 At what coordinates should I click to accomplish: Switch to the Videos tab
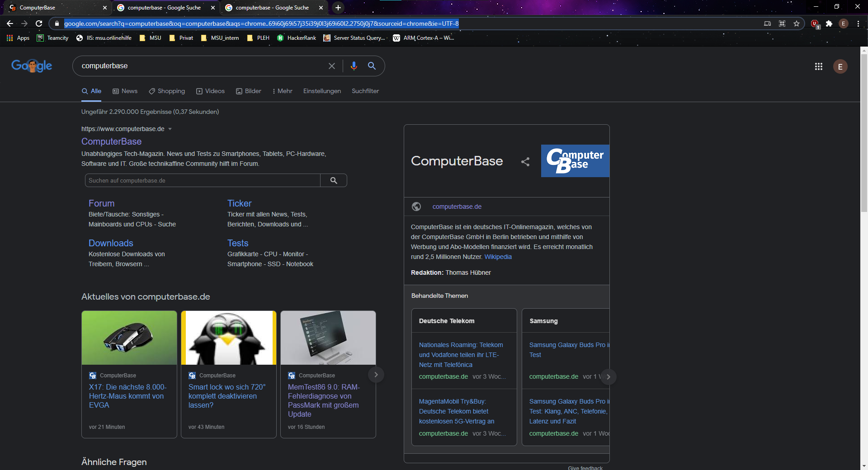tap(210, 91)
